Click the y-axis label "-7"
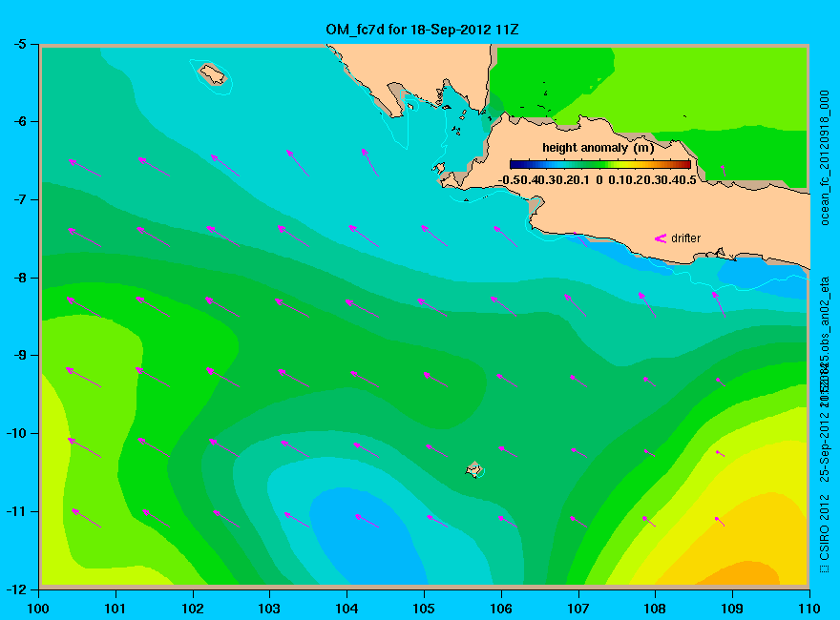Screen dimensions: 840x620 pos(20,199)
